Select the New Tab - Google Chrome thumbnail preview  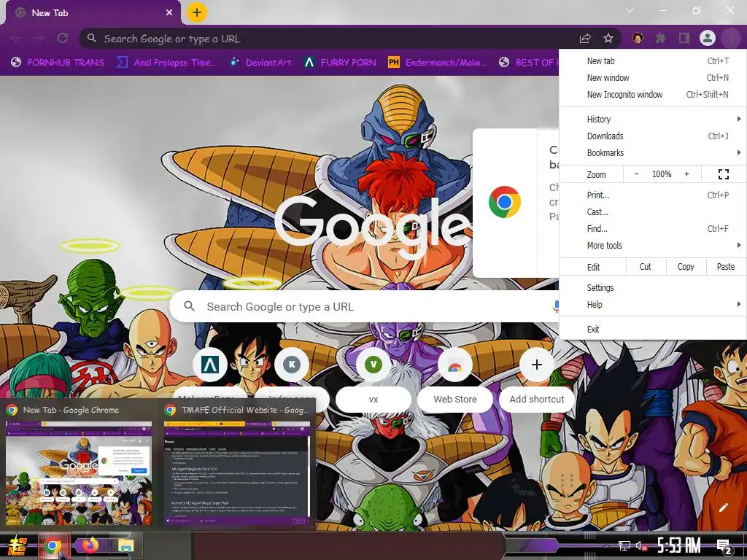coord(79,472)
